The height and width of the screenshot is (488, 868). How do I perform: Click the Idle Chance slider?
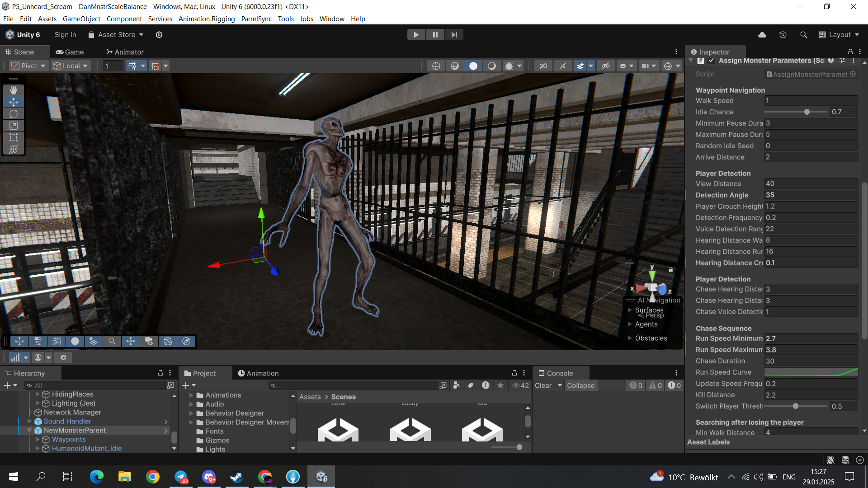click(x=796, y=112)
